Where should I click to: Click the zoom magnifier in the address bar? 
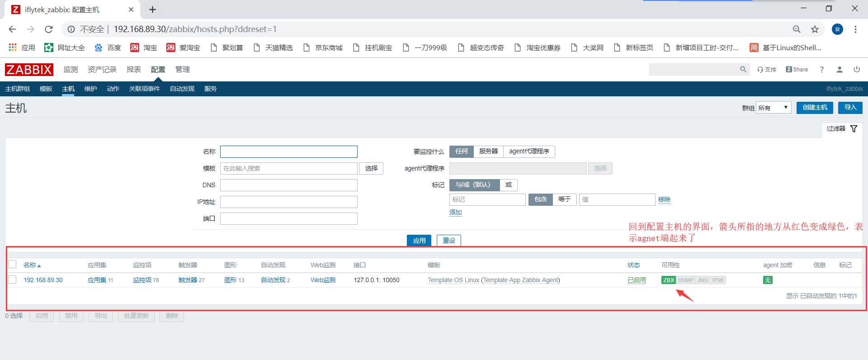coord(797,29)
